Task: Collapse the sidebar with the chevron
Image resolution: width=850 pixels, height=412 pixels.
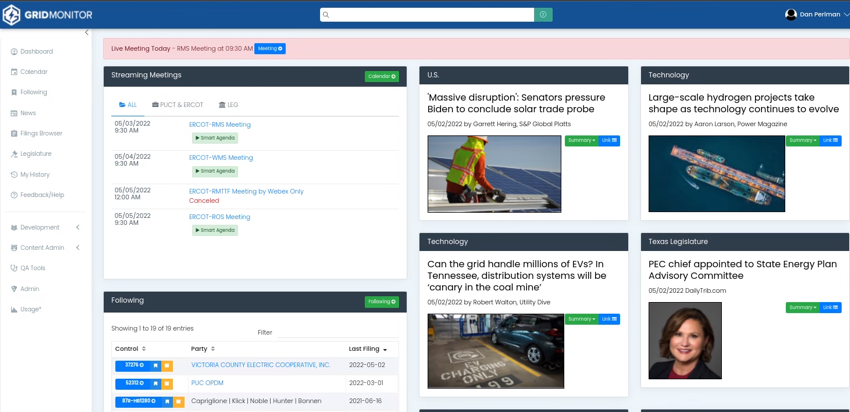Action: click(87, 33)
